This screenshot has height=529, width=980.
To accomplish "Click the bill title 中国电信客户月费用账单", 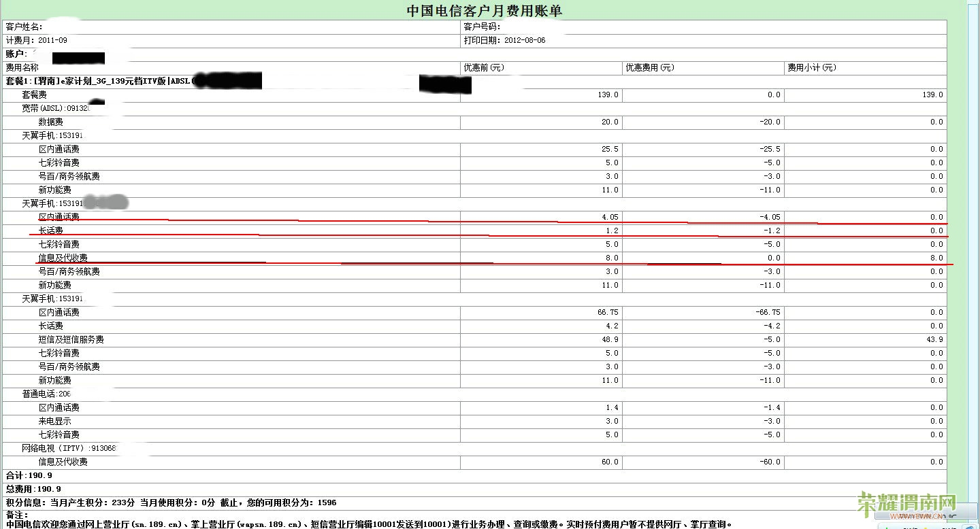I will 484,11.
